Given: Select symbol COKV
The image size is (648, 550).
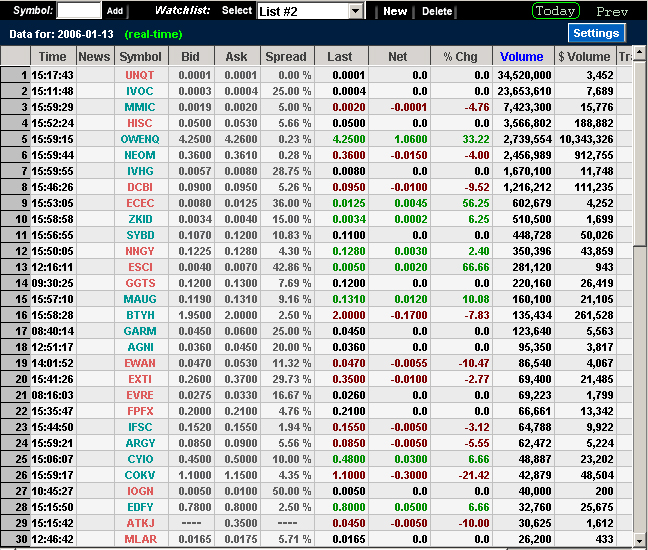Looking at the screenshot, I should point(140,476).
